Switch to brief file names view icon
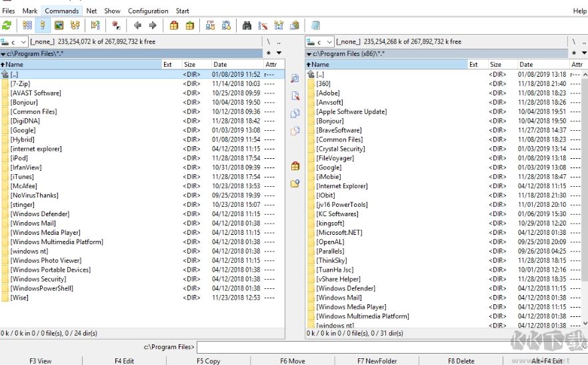The height and width of the screenshot is (365, 588). point(27,25)
